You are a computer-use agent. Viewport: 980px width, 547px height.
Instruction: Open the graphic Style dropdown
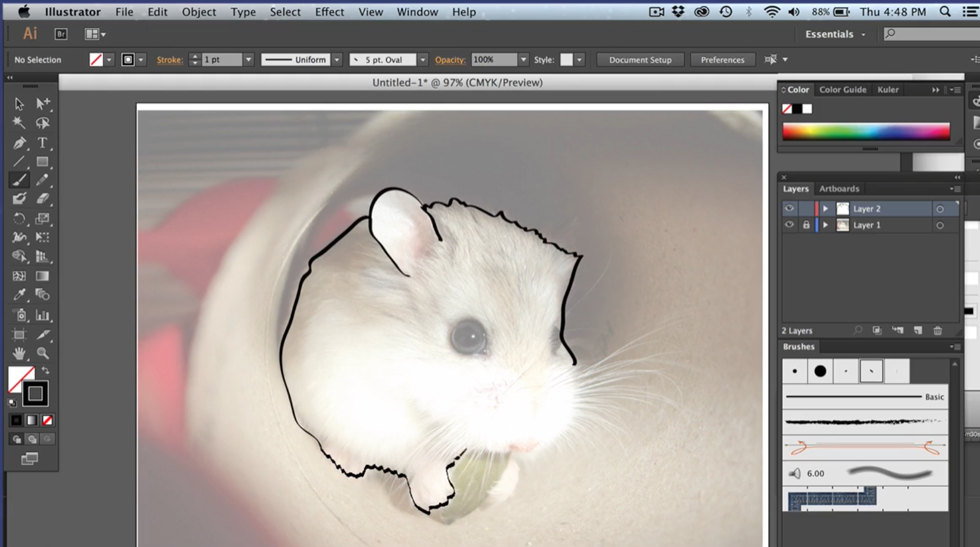coord(579,60)
